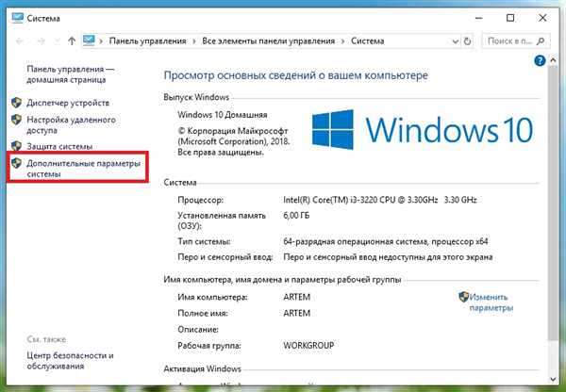Open help with the blue question icon
Screen dimensions: 566x392
[x=540, y=60]
